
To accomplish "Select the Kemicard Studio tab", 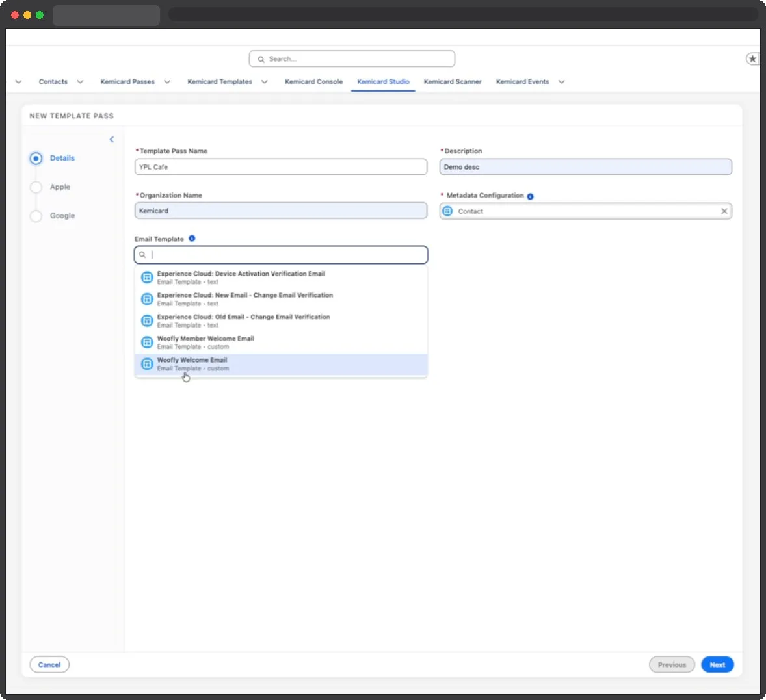I will pyautogui.click(x=383, y=81).
